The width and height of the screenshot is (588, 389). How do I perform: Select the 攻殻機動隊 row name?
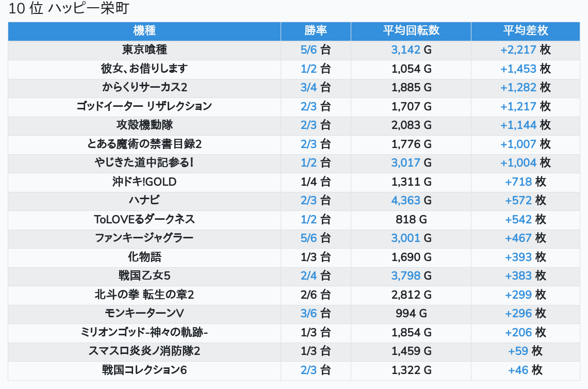pos(144,125)
